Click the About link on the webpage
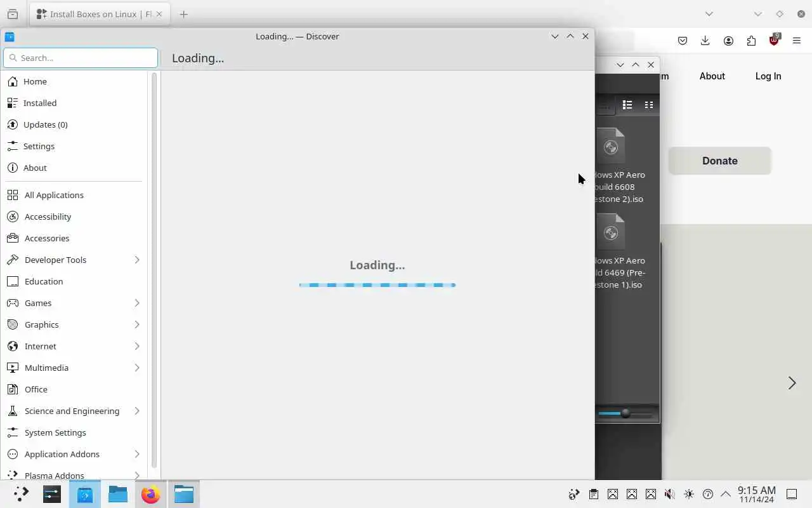 point(712,76)
